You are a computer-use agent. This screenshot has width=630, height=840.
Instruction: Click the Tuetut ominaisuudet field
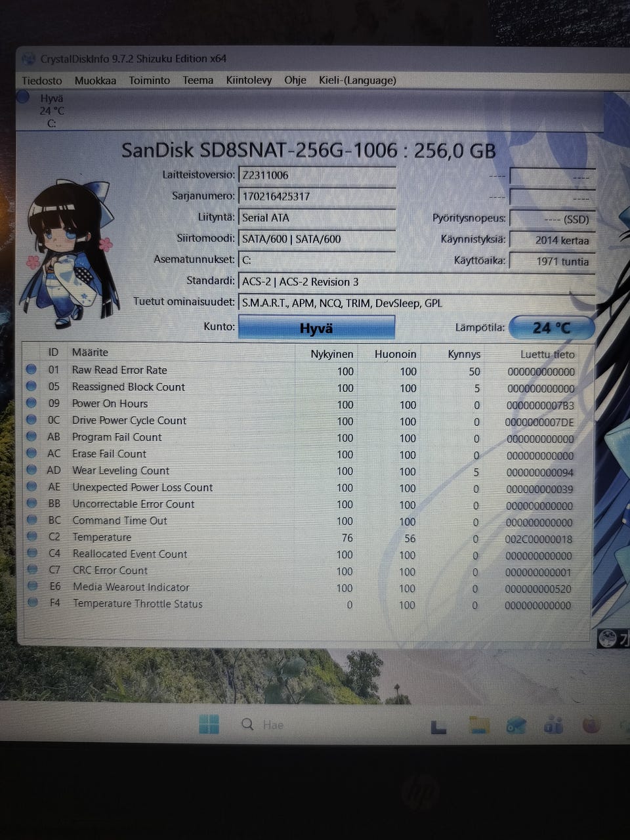[416, 303]
